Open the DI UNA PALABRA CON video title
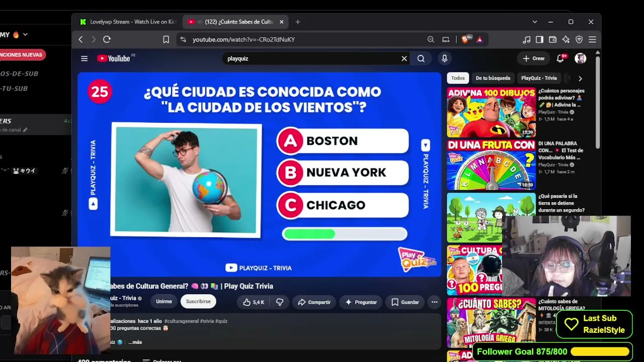The height and width of the screenshot is (362, 644). (x=561, y=150)
